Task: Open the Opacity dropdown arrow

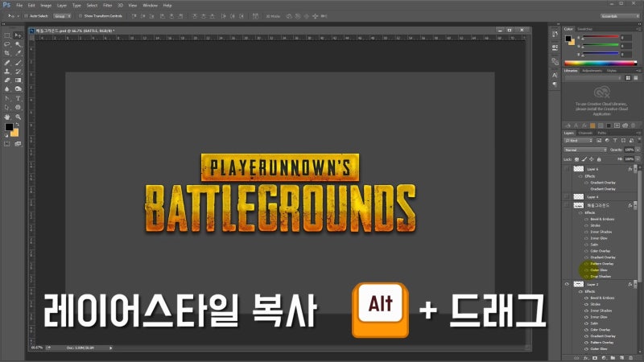Action: coord(638,150)
